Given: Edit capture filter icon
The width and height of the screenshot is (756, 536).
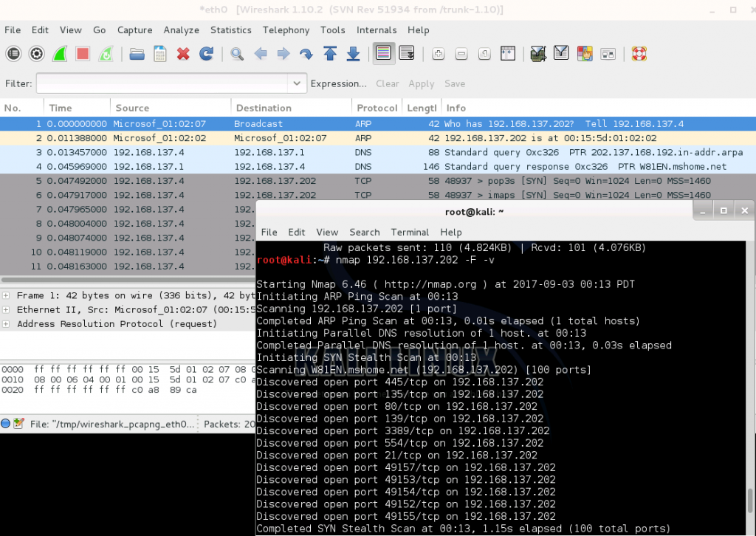Looking at the screenshot, I should click(x=538, y=53).
